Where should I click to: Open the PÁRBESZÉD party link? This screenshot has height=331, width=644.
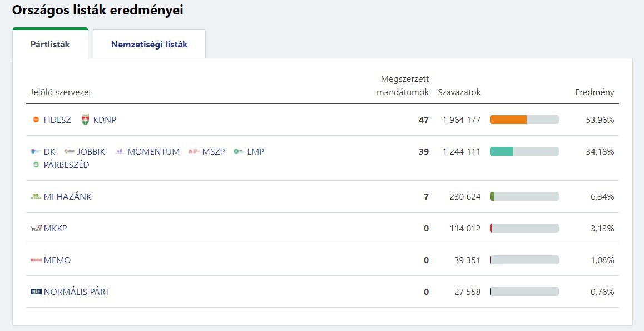pyautogui.click(x=66, y=165)
